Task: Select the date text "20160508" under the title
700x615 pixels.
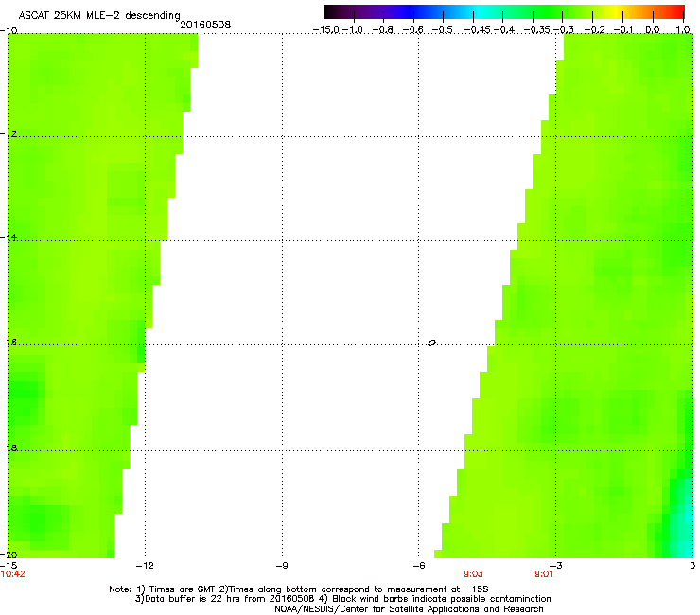Action: click(x=205, y=25)
